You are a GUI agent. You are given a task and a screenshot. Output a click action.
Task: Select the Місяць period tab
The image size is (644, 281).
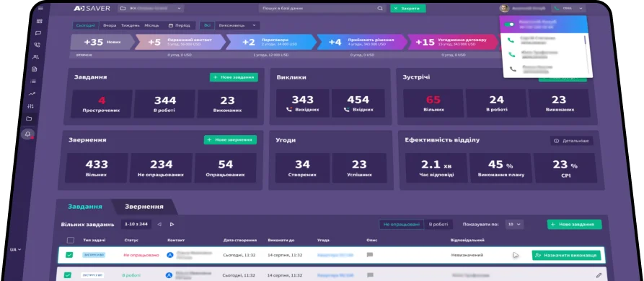click(151, 25)
